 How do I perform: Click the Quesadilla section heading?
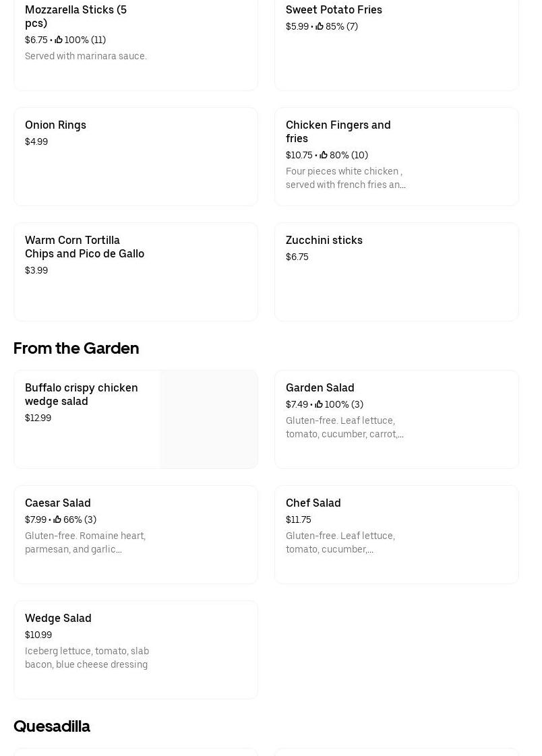[52, 726]
